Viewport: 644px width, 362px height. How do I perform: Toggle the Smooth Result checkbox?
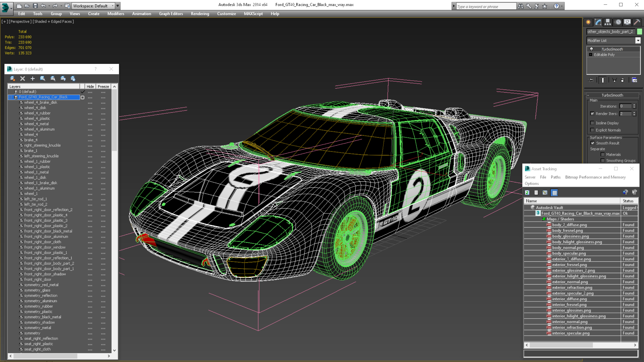coord(593,143)
